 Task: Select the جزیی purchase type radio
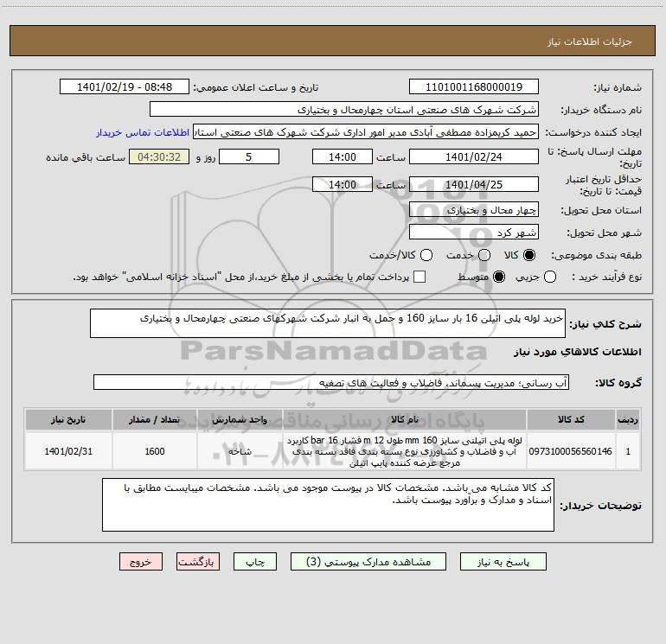[x=550, y=277]
